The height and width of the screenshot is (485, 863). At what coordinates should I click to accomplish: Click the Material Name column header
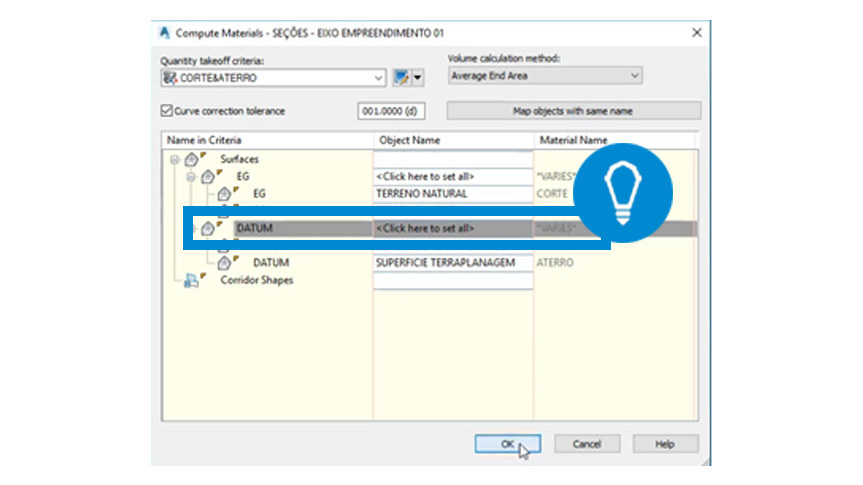point(615,140)
